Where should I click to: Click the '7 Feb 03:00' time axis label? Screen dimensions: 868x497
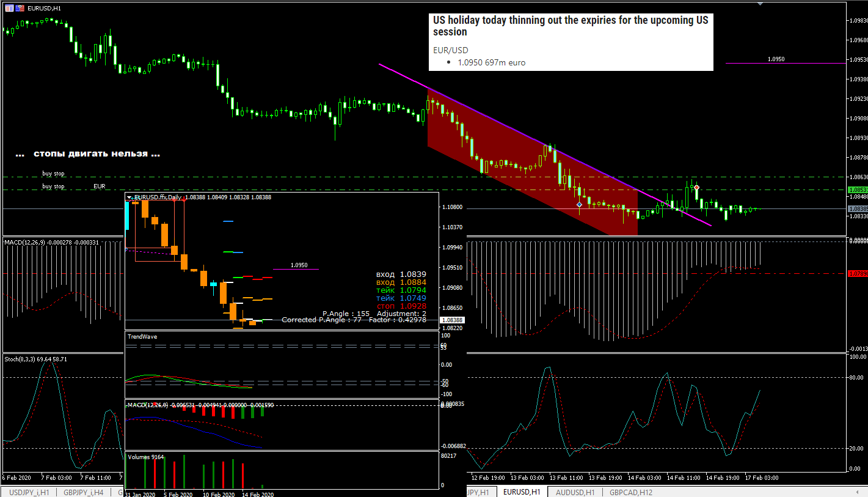[x=57, y=477]
